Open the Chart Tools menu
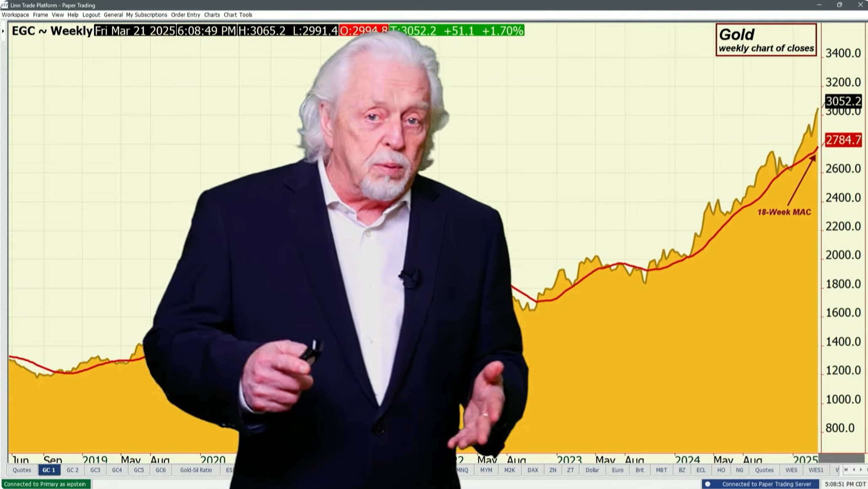The width and height of the screenshot is (868, 489). (238, 15)
